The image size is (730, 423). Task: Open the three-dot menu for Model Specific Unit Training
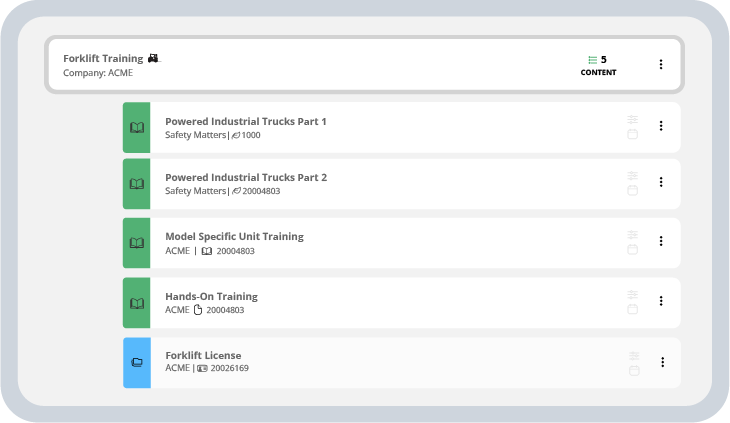point(660,241)
